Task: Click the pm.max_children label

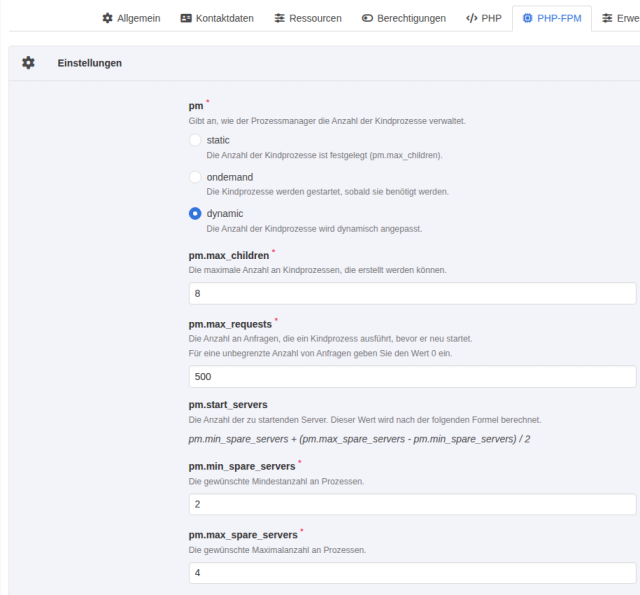Action: (x=229, y=255)
